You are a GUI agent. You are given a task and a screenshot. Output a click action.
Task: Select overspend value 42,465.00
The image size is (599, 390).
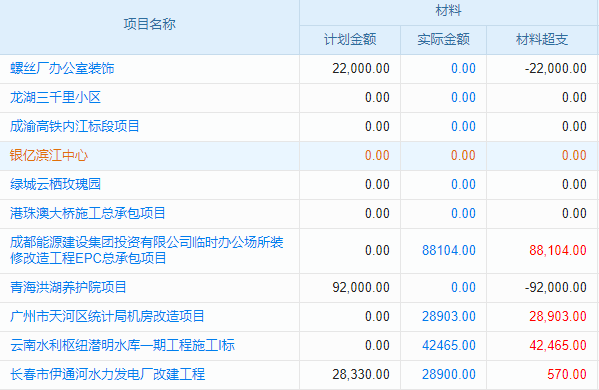pyautogui.click(x=558, y=345)
